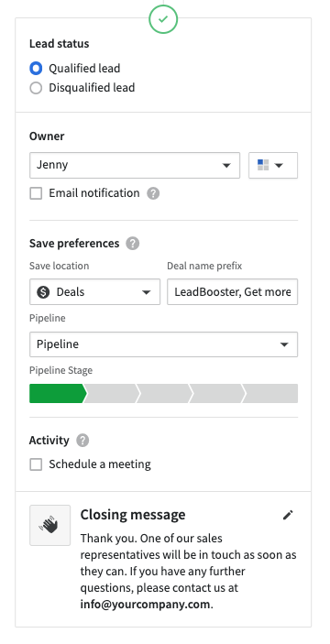Enable the Email notification checkbox

36,193
